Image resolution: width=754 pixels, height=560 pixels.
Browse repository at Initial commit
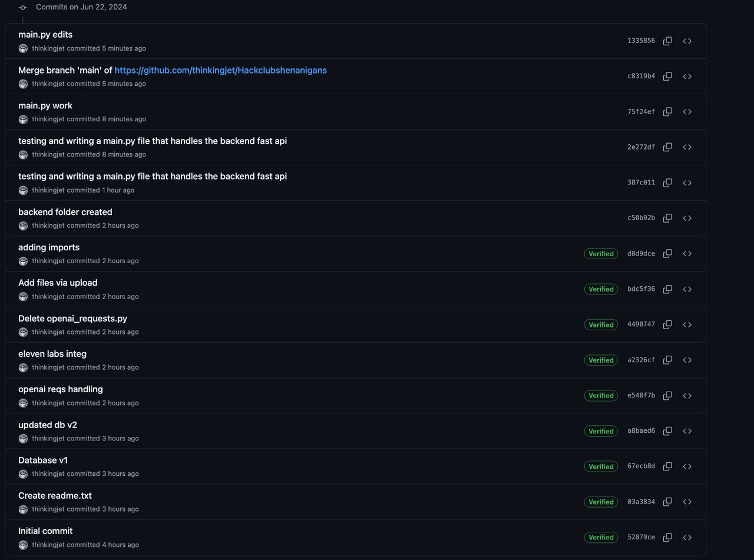click(687, 538)
